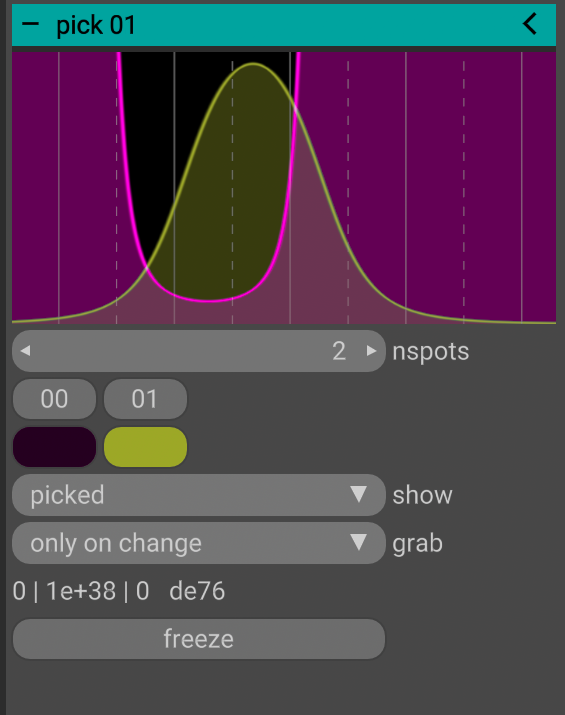
Task: Click the 0 | 1e+38 | 0 statistics text
Action: (81, 591)
